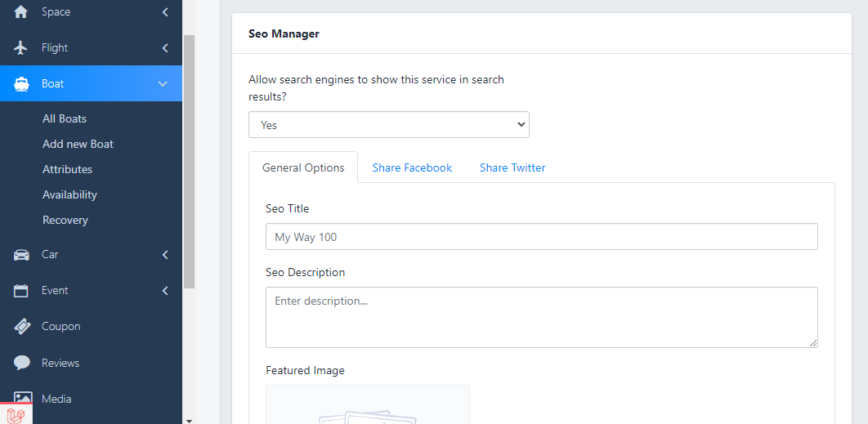
Task: Click the Car icon in sidebar
Action: click(x=21, y=255)
